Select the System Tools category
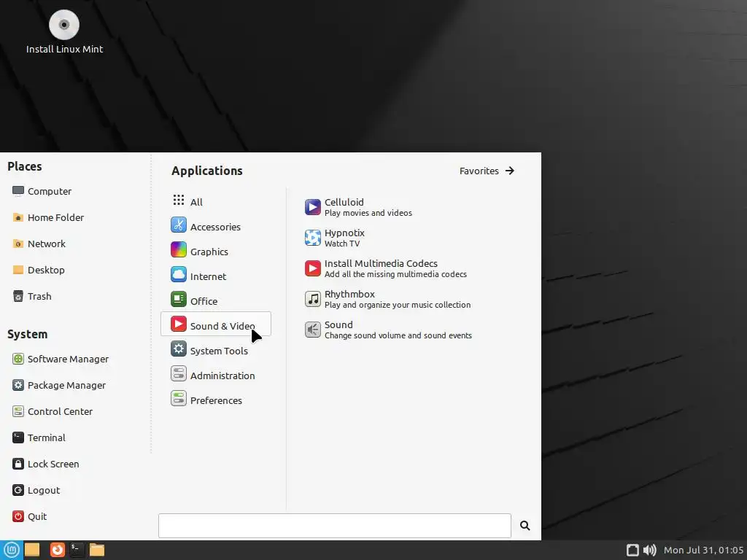The image size is (747, 560). click(x=216, y=350)
